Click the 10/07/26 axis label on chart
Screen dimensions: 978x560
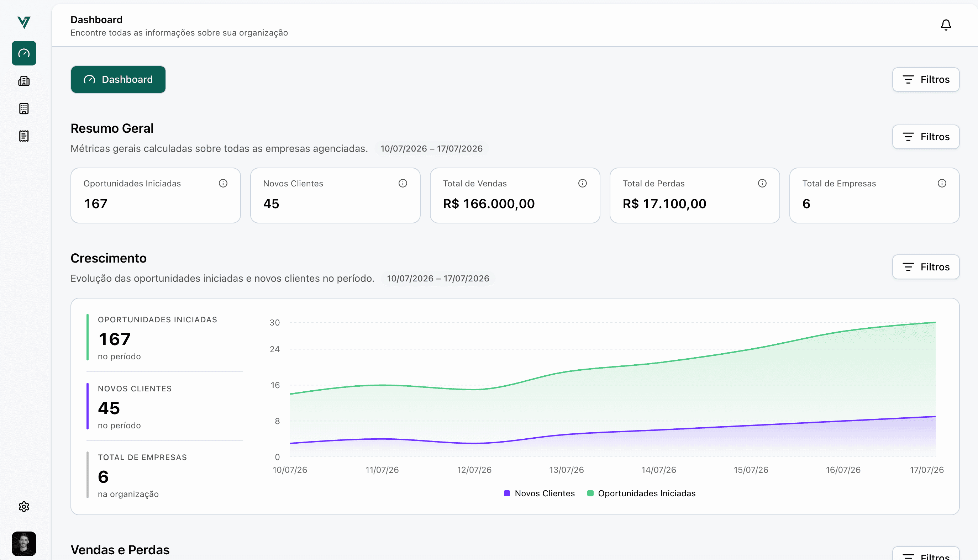point(290,470)
